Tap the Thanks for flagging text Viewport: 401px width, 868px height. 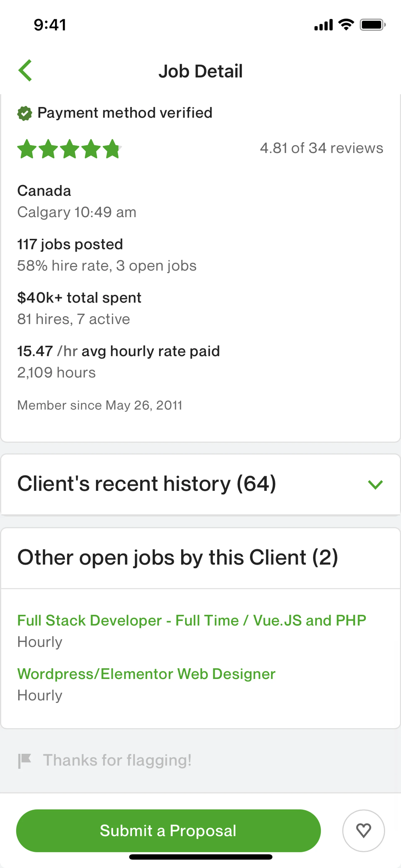[117, 760]
